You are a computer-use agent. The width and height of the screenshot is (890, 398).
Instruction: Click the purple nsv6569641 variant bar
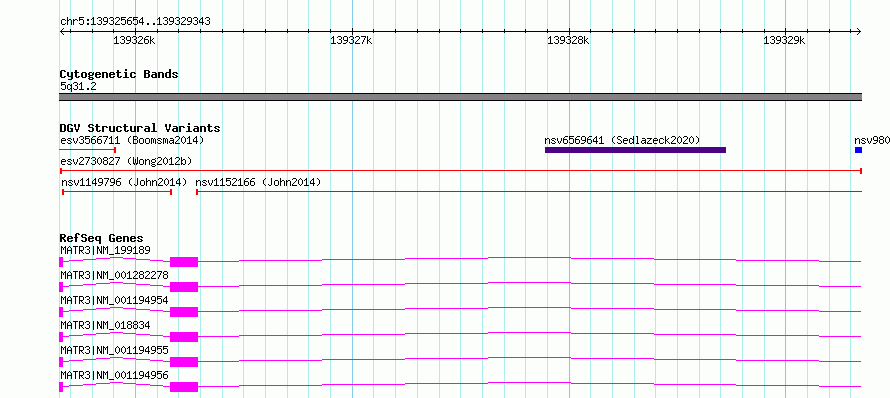635,150
